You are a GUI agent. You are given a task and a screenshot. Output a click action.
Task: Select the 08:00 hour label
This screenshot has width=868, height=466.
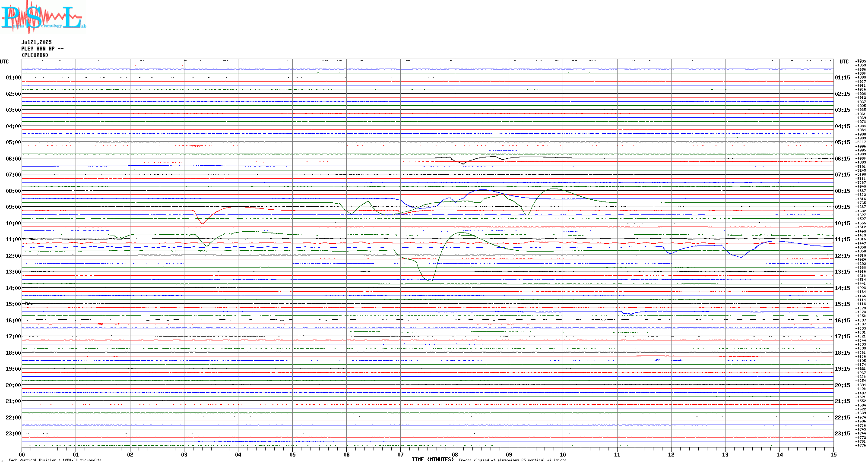click(x=13, y=191)
